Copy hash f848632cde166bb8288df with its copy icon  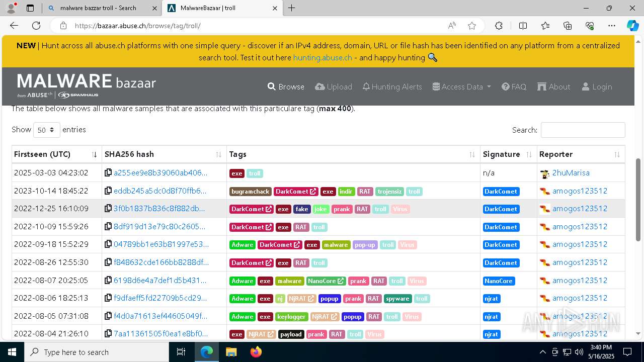108,262
